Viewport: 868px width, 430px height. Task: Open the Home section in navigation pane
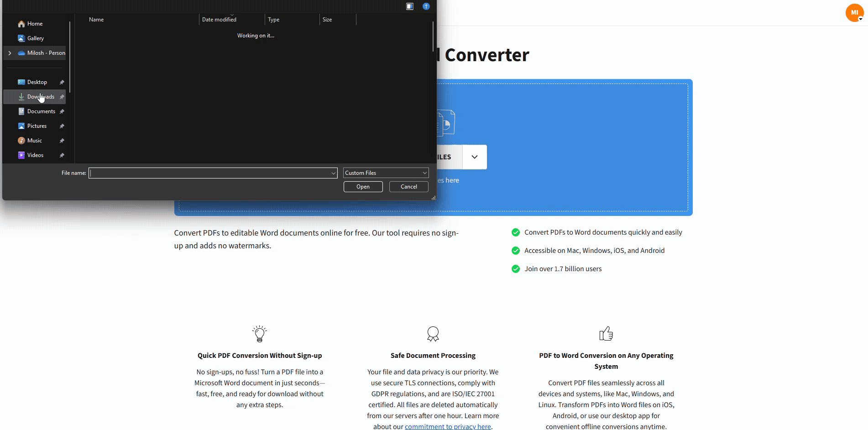tap(34, 23)
